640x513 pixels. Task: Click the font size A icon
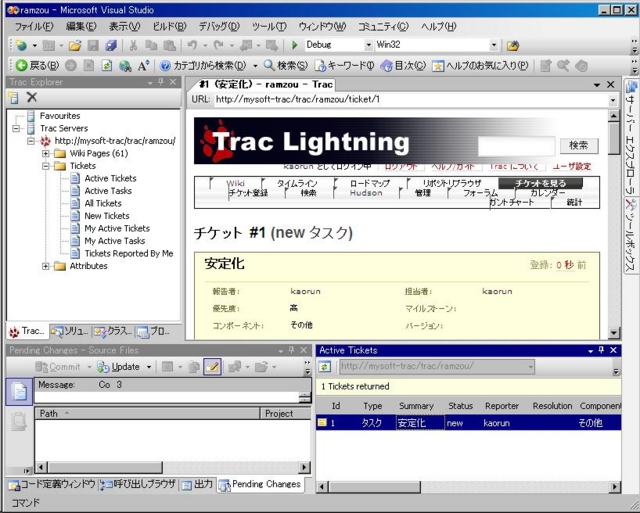tap(143, 66)
